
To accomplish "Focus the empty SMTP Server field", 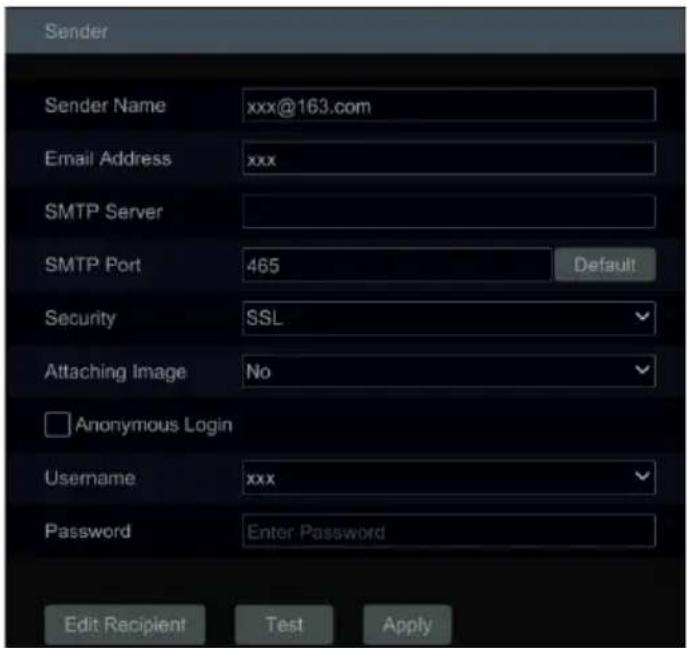I will pos(449,212).
